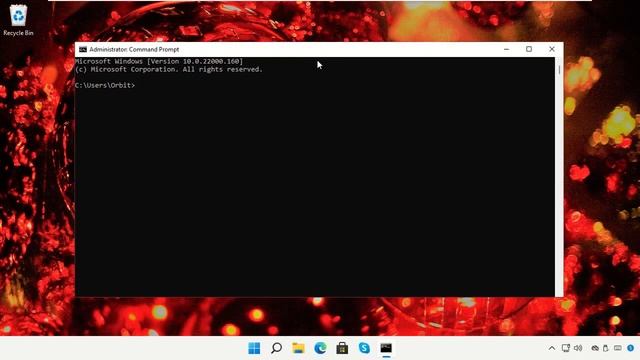Viewport: 640px width, 360px height.
Task: Click the USB device tray icon
Action: (x=606, y=348)
